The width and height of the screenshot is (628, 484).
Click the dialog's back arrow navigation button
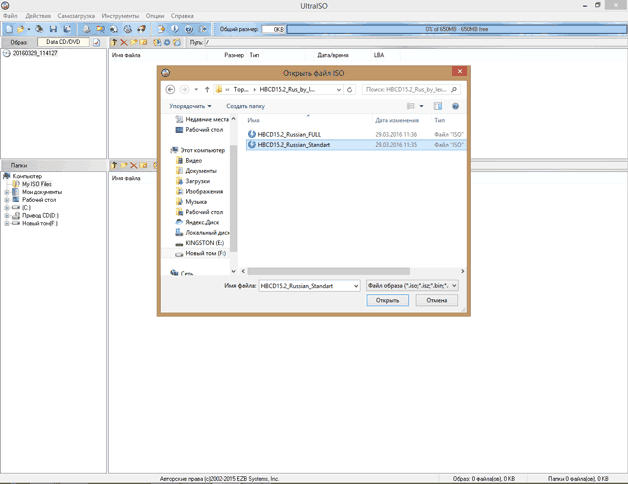(x=170, y=89)
